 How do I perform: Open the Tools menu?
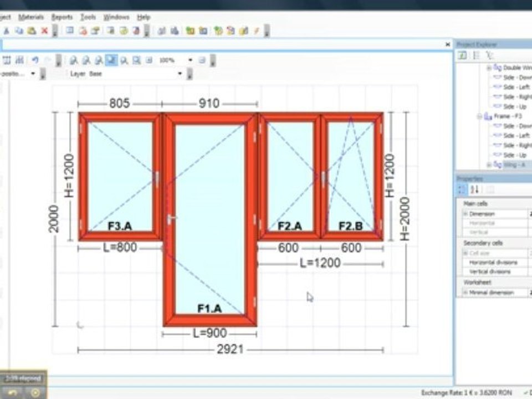click(x=88, y=17)
